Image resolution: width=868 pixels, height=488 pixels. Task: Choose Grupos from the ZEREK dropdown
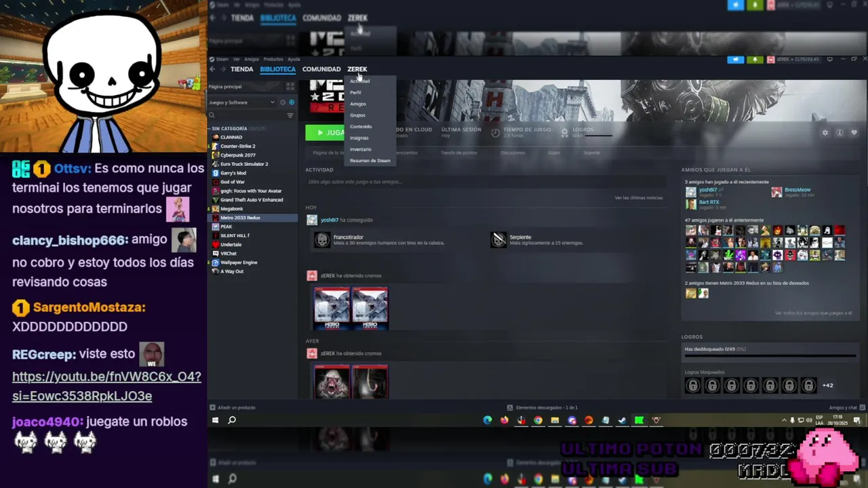coord(357,115)
